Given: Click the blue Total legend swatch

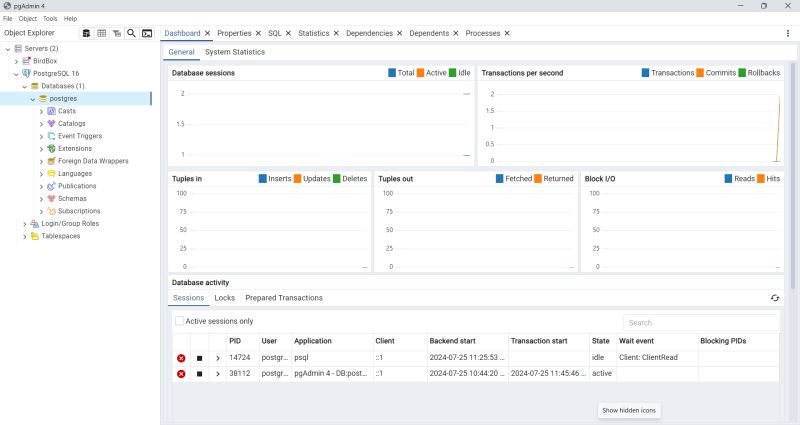Looking at the screenshot, I should click(392, 73).
